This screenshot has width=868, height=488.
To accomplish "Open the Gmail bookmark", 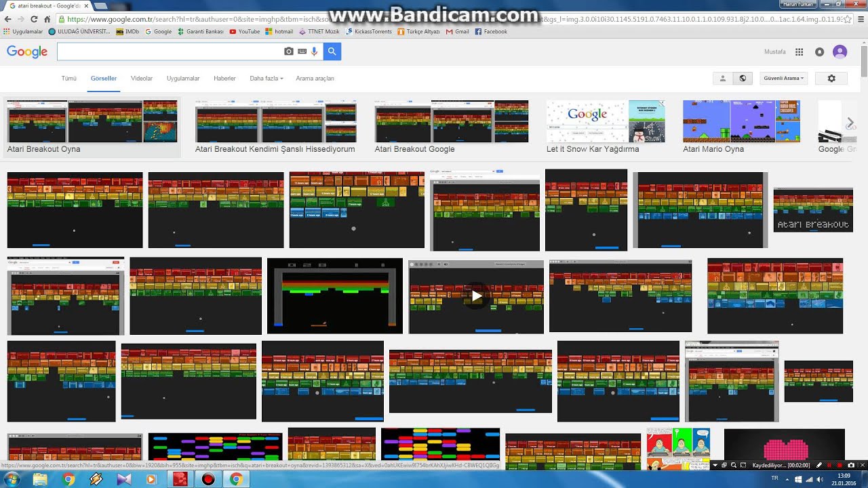I will (458, 31).
